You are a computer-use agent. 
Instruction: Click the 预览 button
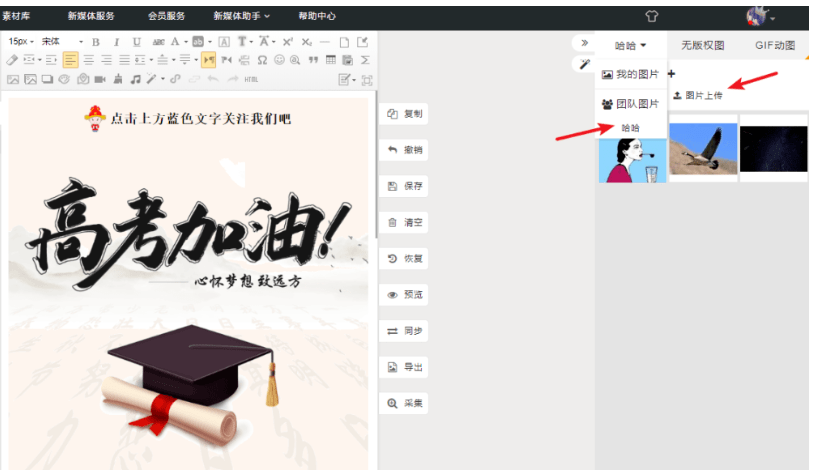pyautogui.click(x=404, y=295)
